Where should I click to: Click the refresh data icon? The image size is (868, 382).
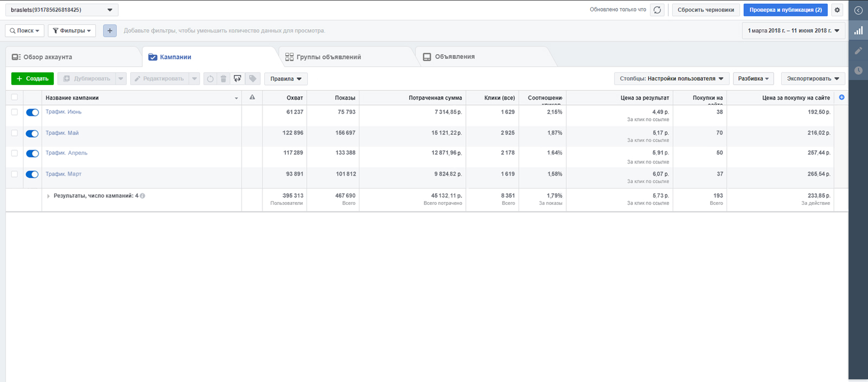tap(657, 10)
